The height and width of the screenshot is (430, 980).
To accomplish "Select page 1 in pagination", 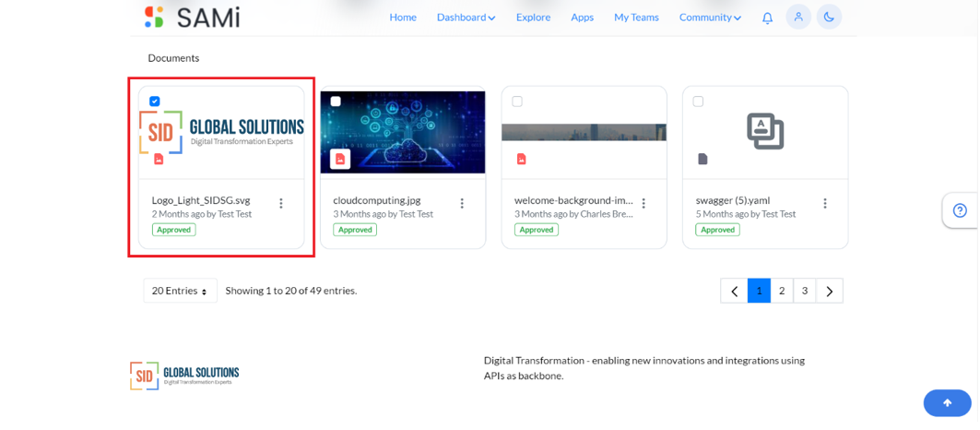I will click(x=759, y=291).
